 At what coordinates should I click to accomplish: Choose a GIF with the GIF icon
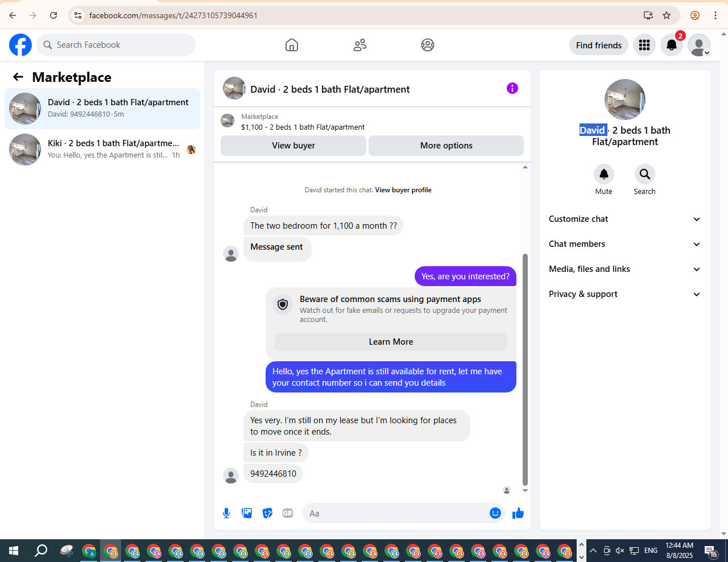[x=288, y=513]
